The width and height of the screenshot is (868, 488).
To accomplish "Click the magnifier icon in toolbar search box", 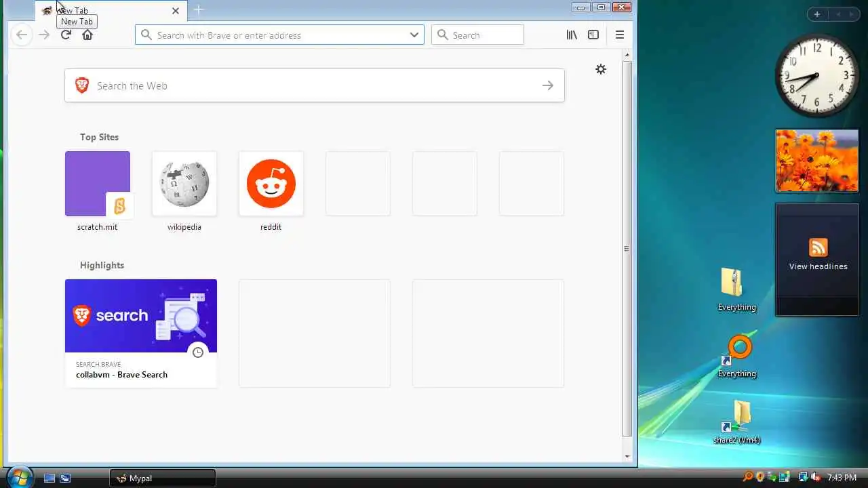I will click(443, 35).
